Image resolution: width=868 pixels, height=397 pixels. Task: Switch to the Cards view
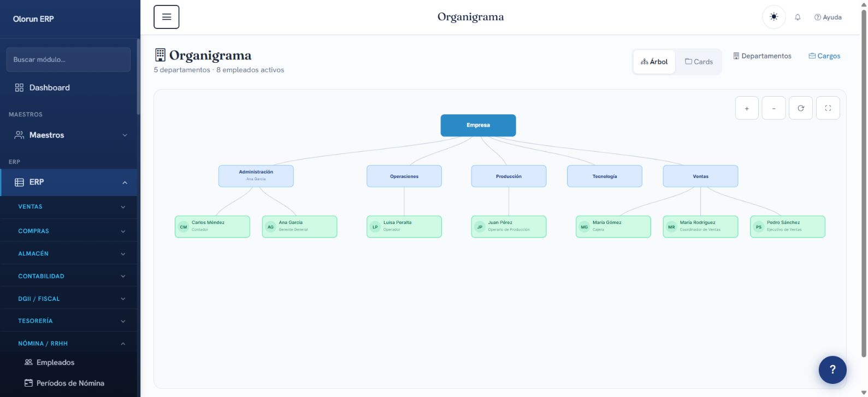click(699, 62)
